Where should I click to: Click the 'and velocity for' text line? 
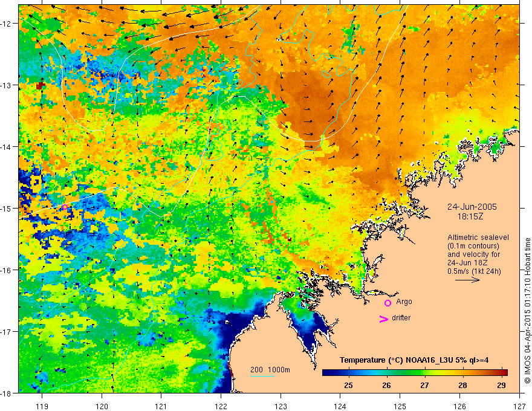pyautogui.click(x=473, y=254)
